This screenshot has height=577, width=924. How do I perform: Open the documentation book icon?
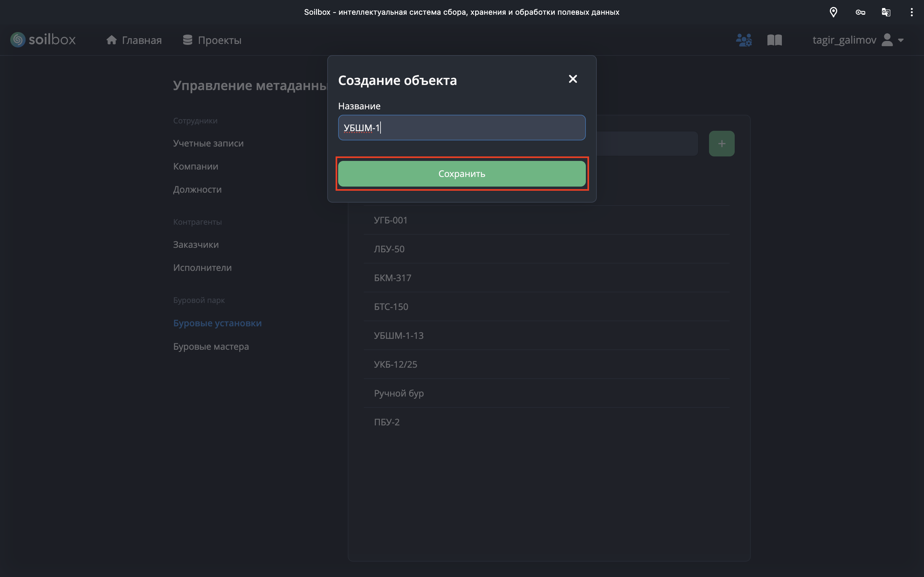(774, 40)
